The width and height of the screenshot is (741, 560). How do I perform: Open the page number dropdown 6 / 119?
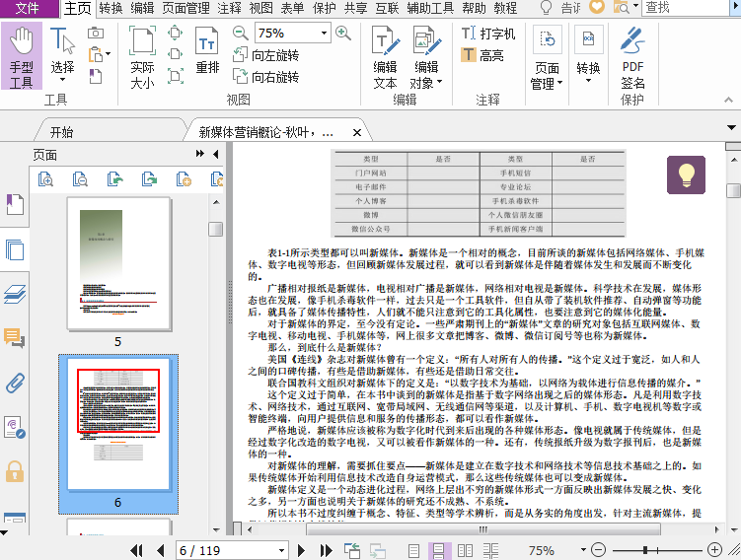(x=281, y=550)
